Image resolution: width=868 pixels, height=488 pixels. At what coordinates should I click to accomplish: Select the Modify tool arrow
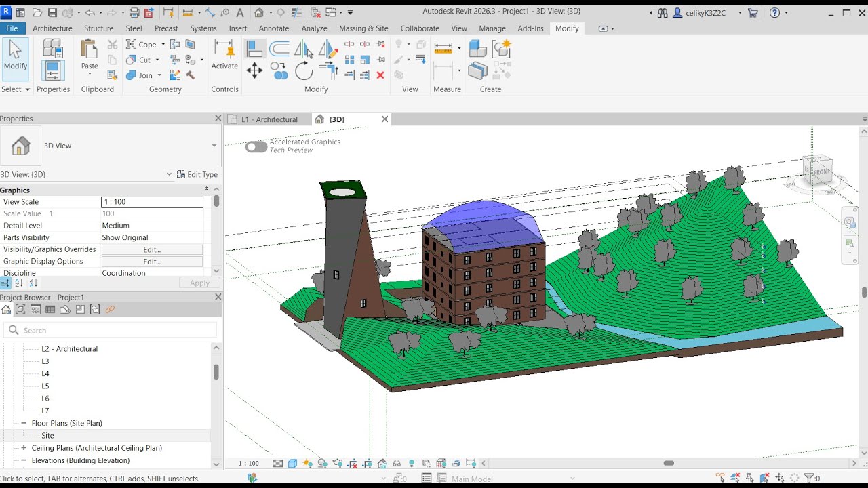click(15, 59)
